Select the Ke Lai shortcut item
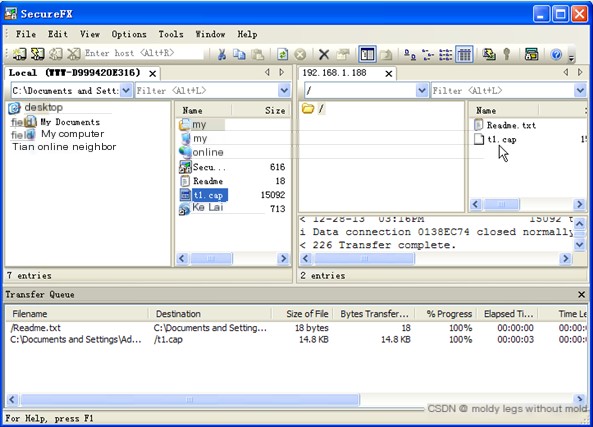The image size is (593, 427). pos(208,208)
